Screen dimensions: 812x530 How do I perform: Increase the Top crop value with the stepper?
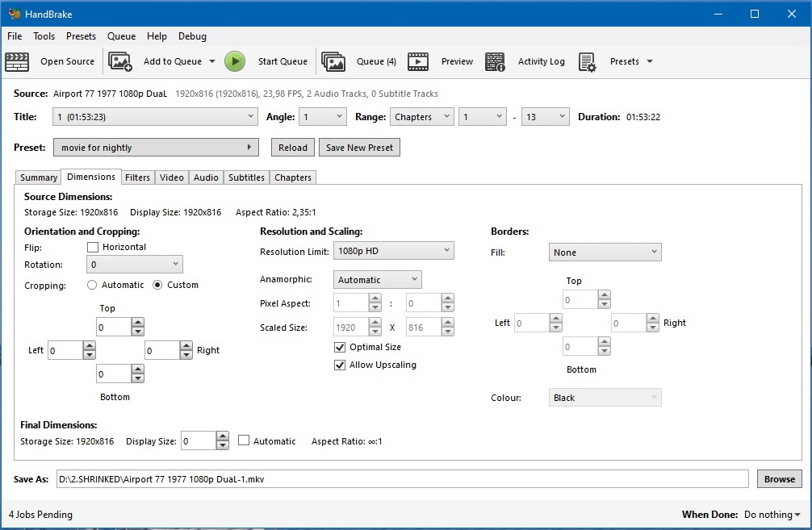coord(137,322)
